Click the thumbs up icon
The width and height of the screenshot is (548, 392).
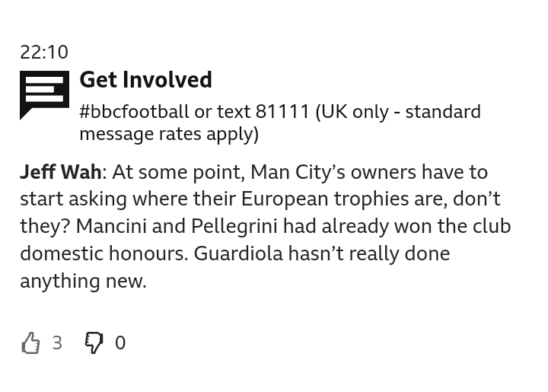click(x=30, y=343)
